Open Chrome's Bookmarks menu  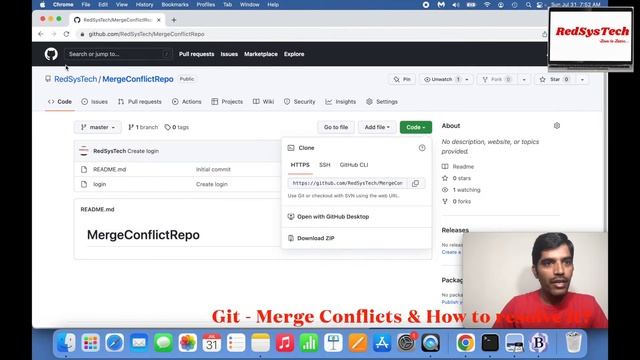(175, 4)
